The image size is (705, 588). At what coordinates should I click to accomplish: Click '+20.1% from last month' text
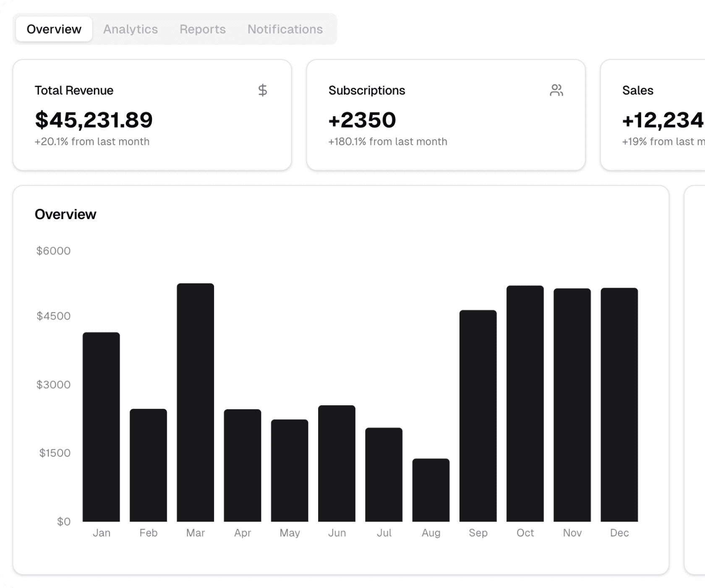pos(92,141)
